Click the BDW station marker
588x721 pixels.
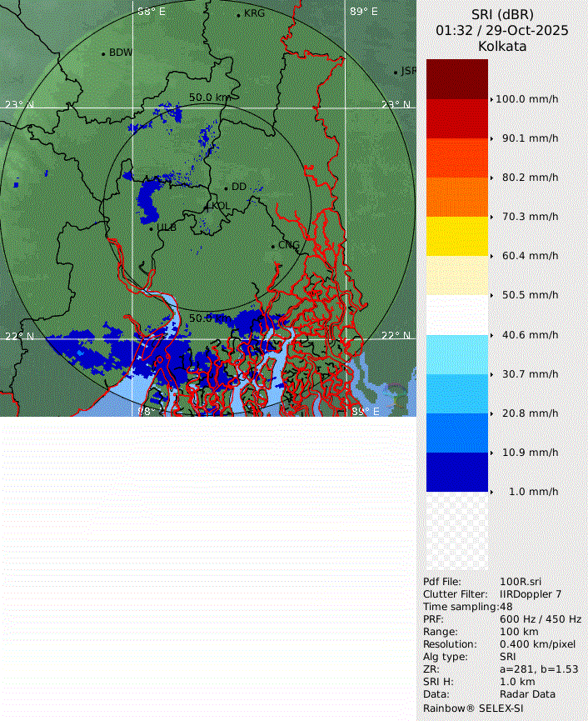tap(103, 54)
